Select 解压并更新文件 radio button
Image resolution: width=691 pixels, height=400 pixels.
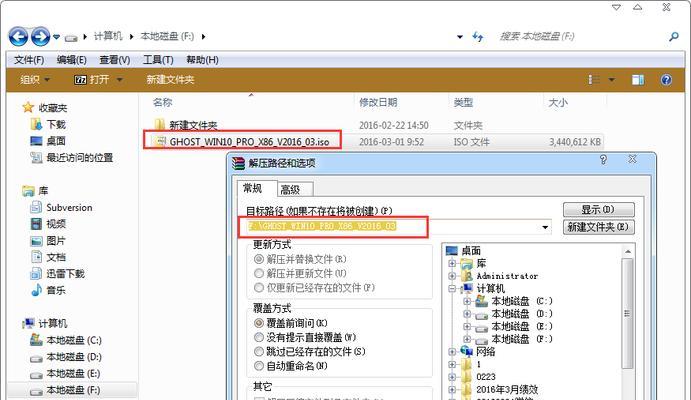pos(259,273)
